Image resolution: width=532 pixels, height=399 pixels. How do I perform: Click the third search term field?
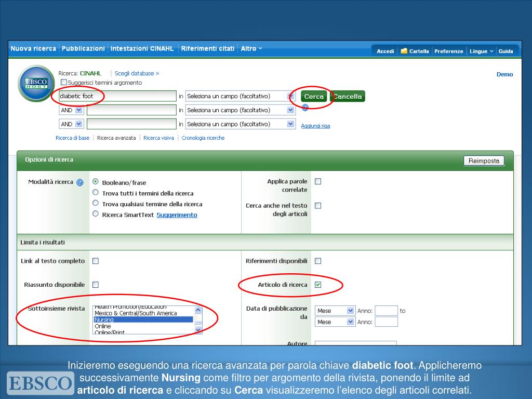tap(131, 124)
